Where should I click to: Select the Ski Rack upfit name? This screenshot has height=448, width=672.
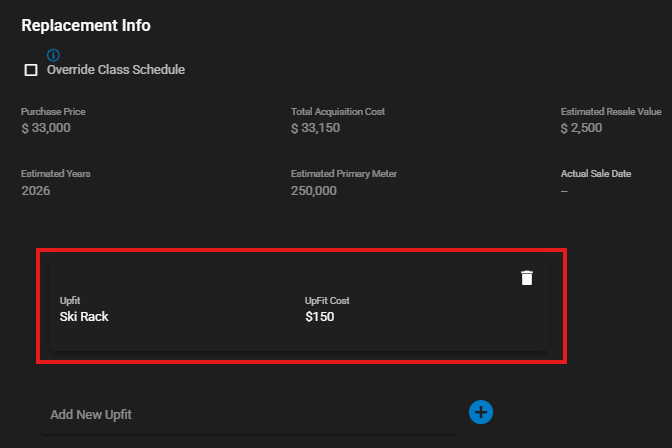click(x=84, y=317)
